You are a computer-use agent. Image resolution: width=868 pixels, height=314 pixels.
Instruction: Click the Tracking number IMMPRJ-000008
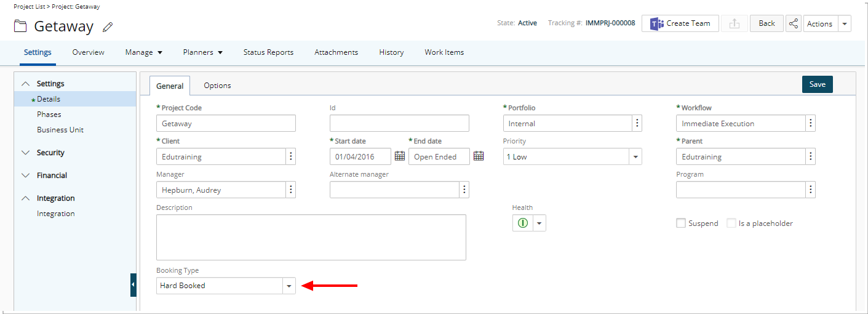coord(610,23)
